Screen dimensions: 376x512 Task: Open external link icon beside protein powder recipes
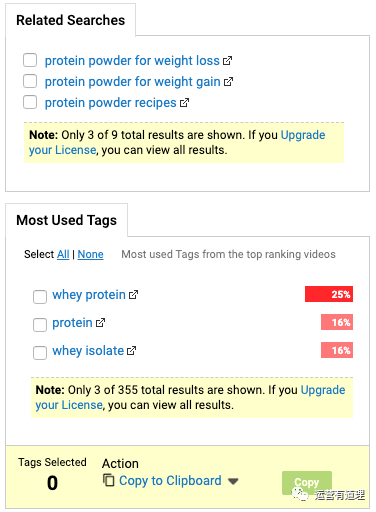coord(184,103)
